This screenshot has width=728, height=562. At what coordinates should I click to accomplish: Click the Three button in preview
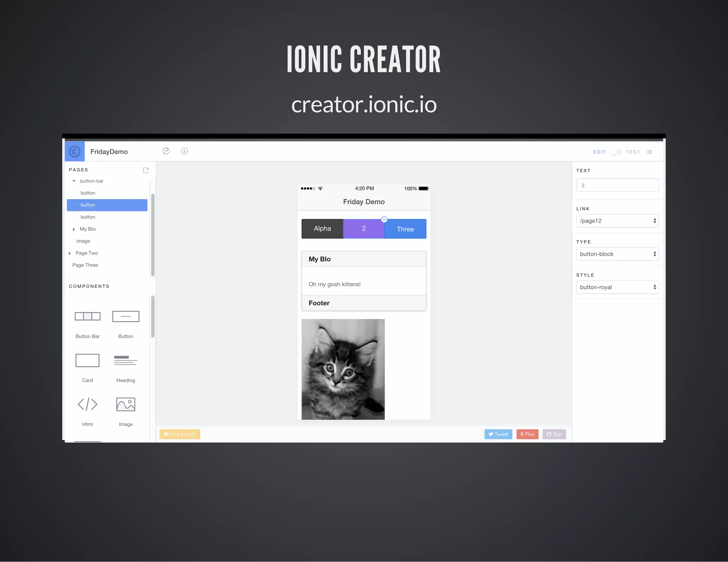click(x=405, y=229)
